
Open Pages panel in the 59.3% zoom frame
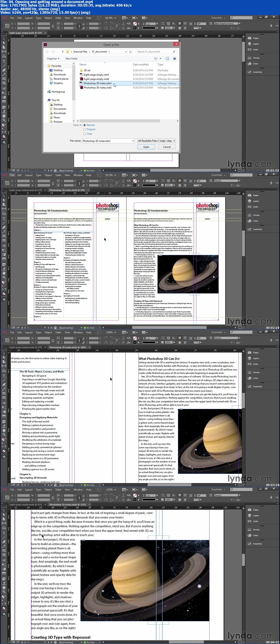pyautogui.click(x=253, y=195)
